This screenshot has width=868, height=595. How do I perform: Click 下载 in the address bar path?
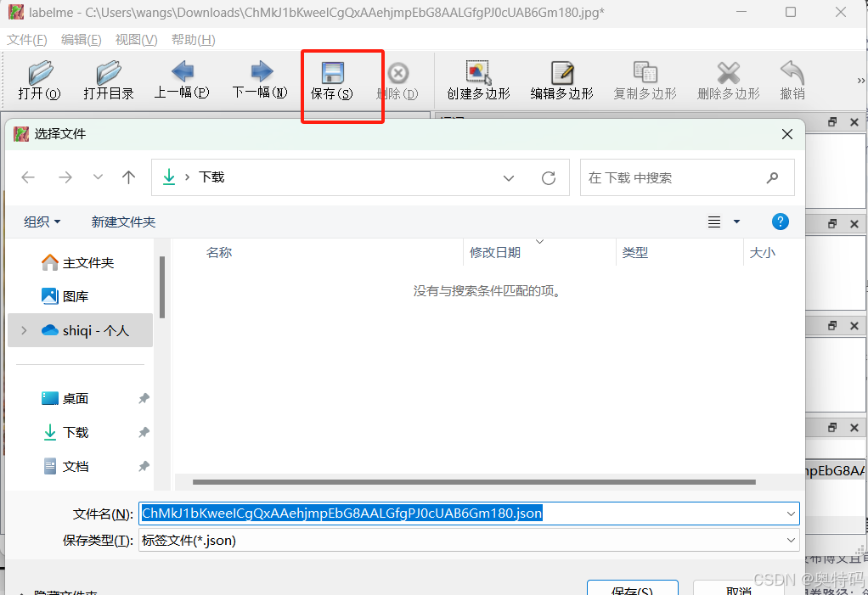click(211, 177)
